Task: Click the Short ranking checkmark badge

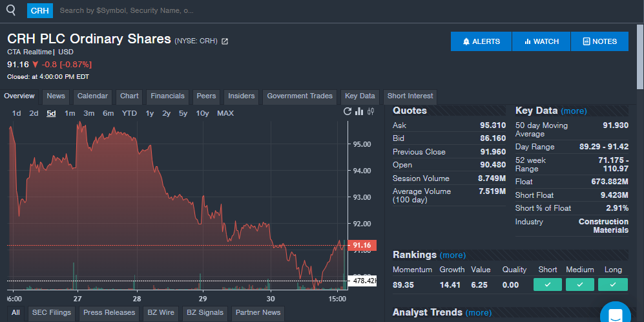Action: pyautogui.click(x=548, y=284)
